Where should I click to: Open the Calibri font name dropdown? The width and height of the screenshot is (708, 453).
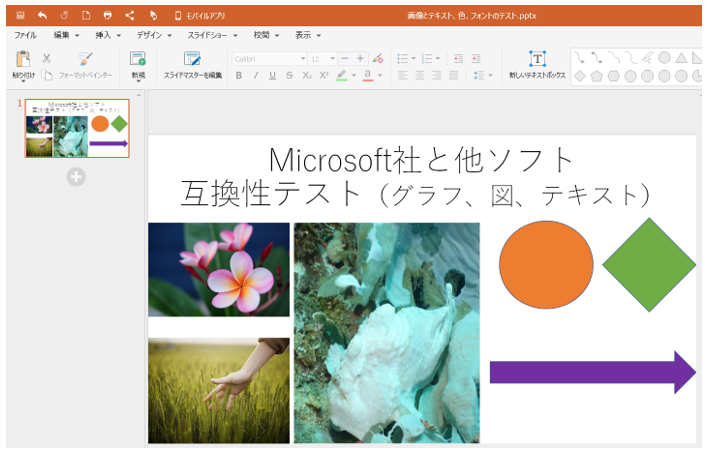[269, 59]
